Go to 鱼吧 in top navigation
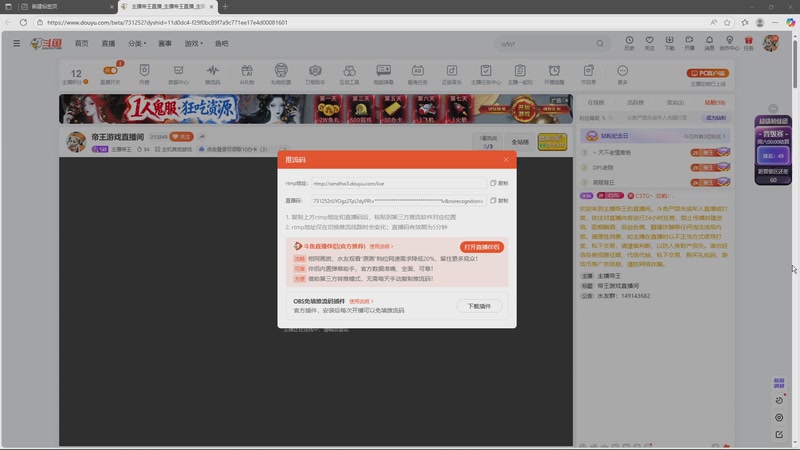 click(221, 44)
